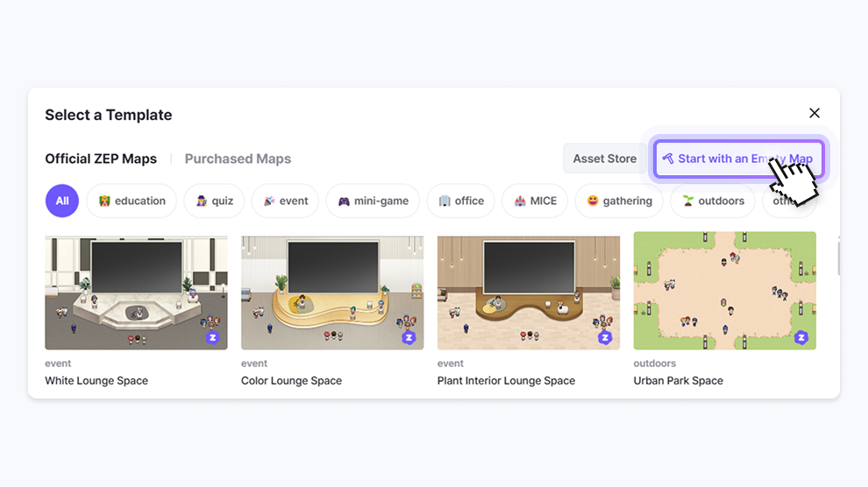Filter templates by MICE category
Viewport: 868px width, 487px height.
point(535,201)
